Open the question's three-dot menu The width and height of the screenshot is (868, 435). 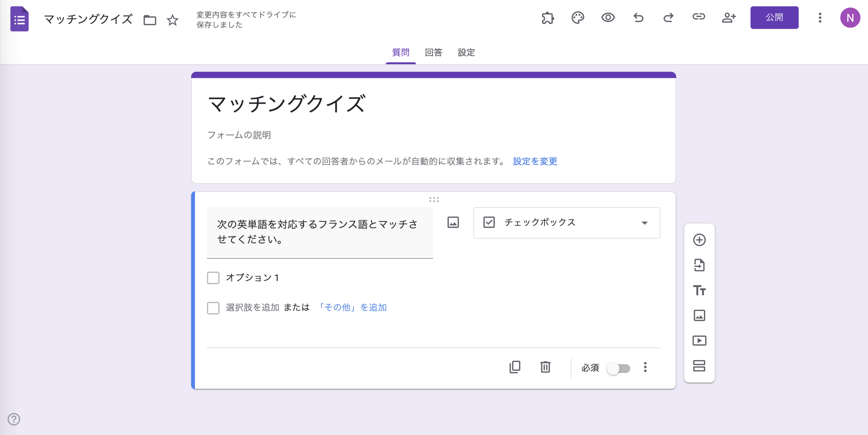point(645,367)
